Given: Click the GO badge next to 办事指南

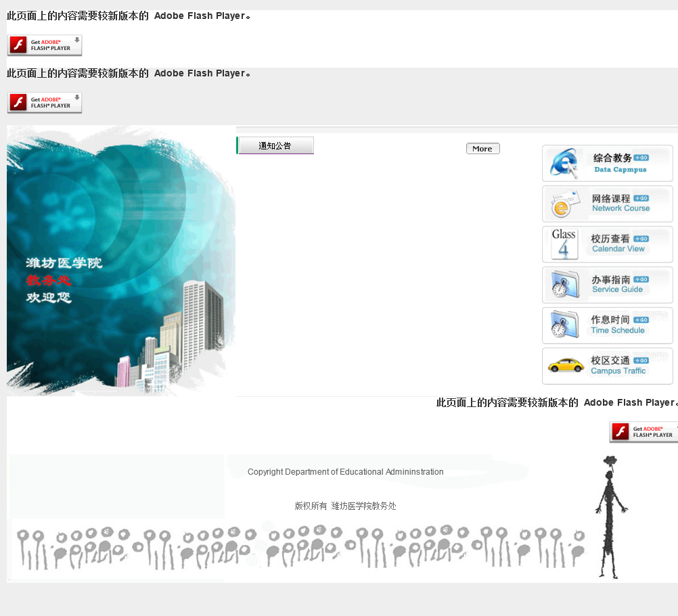Looking at the screenshot, I should pyautogui.click(x=641, y=279).
